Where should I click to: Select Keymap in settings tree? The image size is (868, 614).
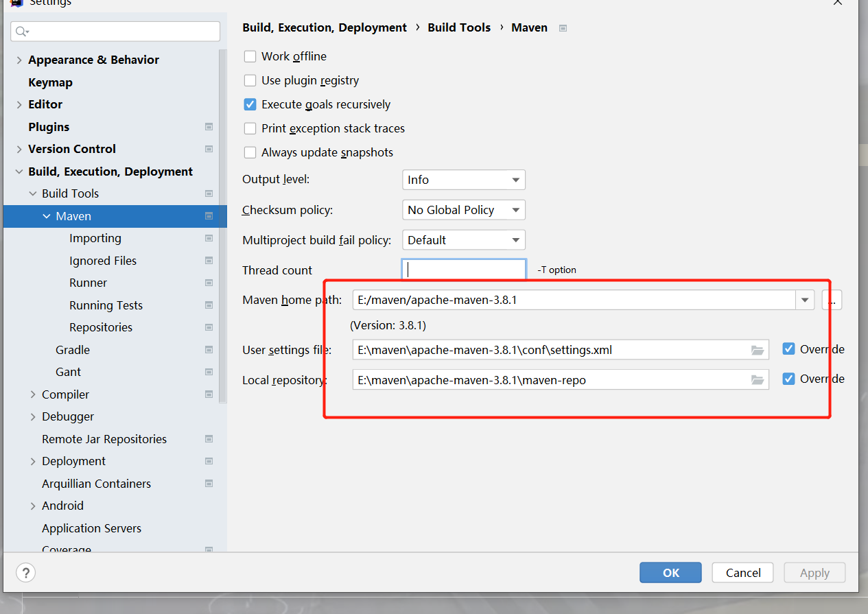point(50,82)
